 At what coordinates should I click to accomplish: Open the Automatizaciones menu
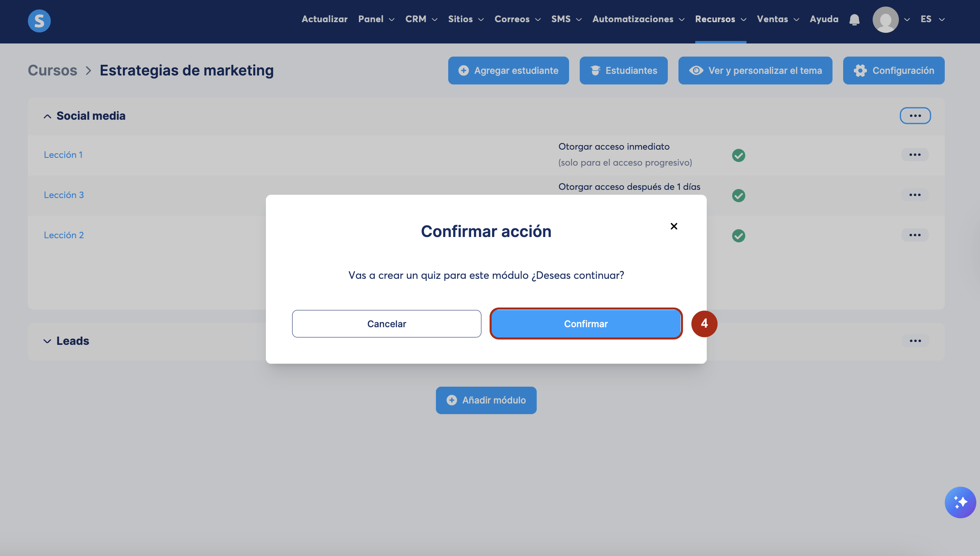[x=638, y=19]
